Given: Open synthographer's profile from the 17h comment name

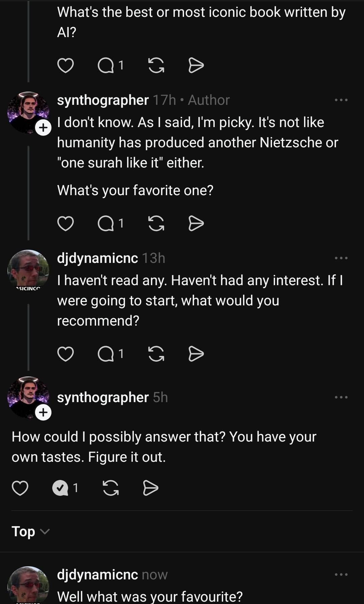Looking at the screenshot, I should click(103, 100).
